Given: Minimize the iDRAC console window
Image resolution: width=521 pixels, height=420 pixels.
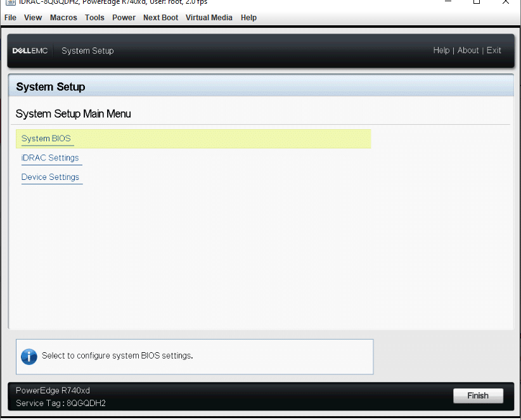Looking at the screenshot, I should 448,2.
